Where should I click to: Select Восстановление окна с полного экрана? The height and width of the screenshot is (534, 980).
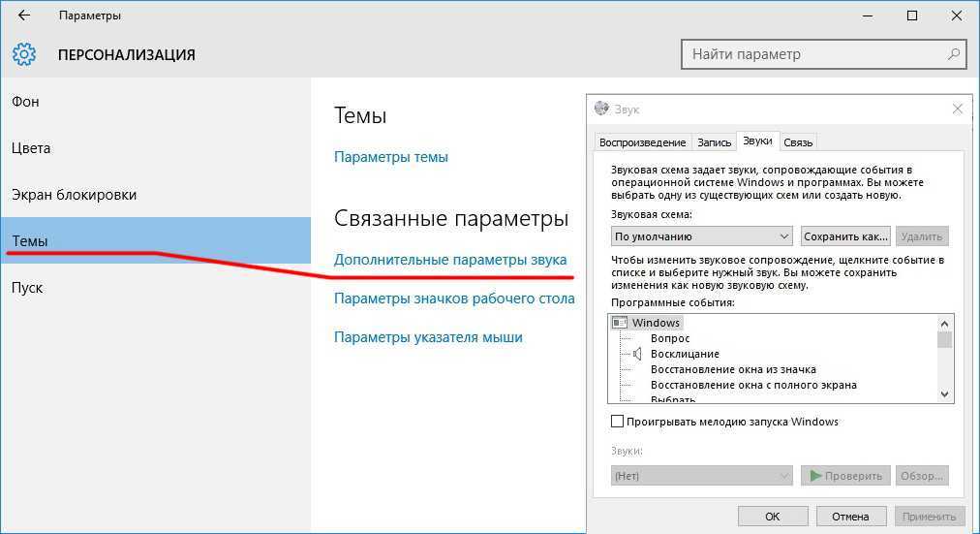pyautogui.click(x=753, y=385)
